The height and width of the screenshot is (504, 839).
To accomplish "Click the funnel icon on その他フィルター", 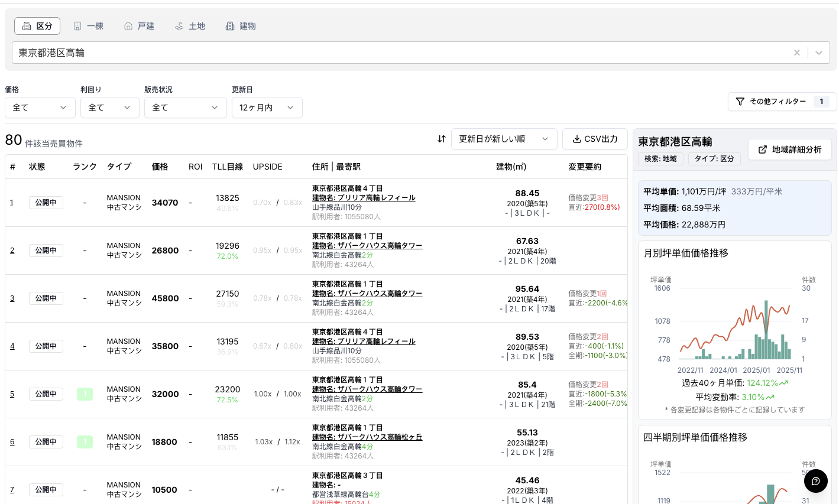I will click(x=740, y=102).
